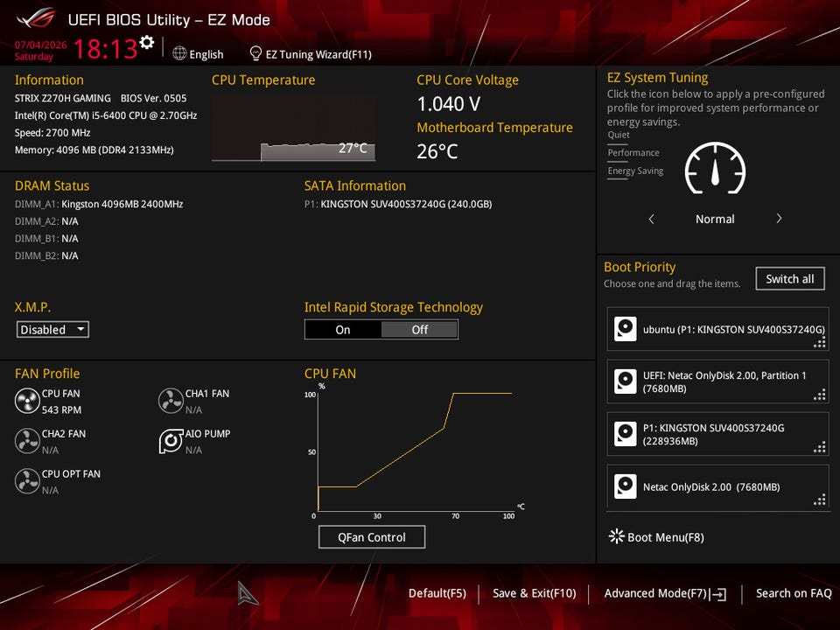Screen dimensions: 840x630
Task: Click the EZ System Tuning gauge icon
Action: click(x=715, y=169)
